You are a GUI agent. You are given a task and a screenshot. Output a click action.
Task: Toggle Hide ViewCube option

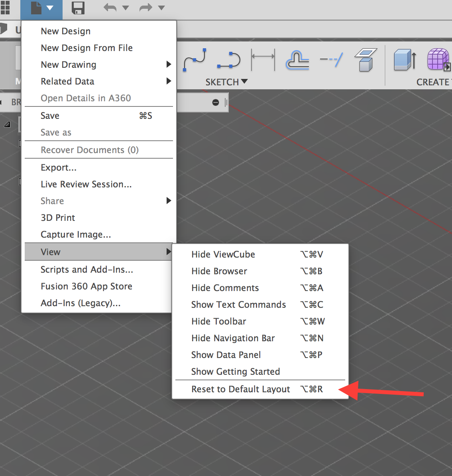tap(260, 254)
